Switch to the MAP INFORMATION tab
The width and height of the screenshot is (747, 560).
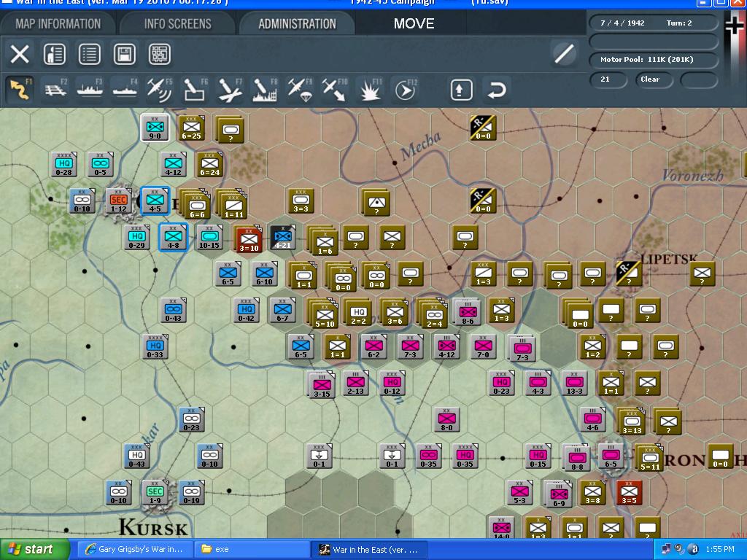58,23
